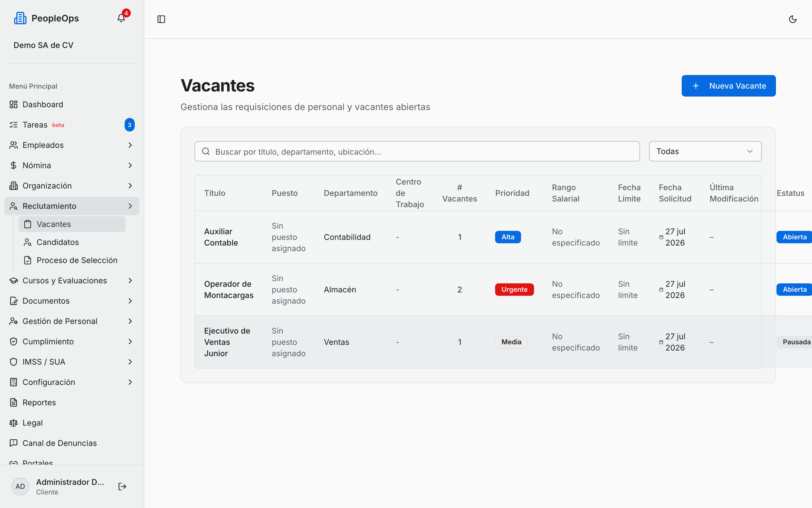Collapse the Reclutamiento menu chevron

pos(130,206)
